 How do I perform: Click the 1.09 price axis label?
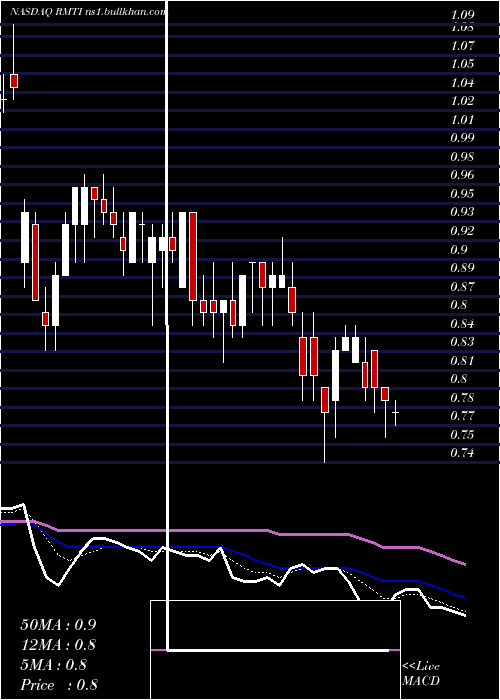(462, 15)
